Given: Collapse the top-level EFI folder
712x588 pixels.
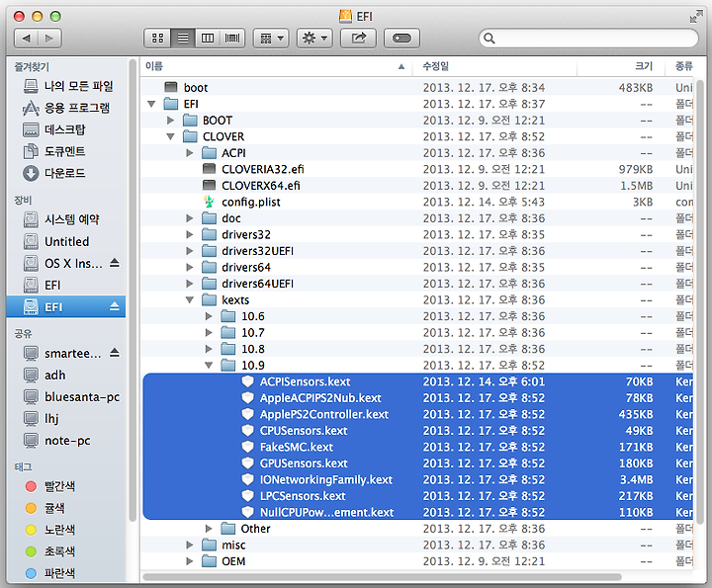Looking at the screenshot, I should [x=151, y=104].
